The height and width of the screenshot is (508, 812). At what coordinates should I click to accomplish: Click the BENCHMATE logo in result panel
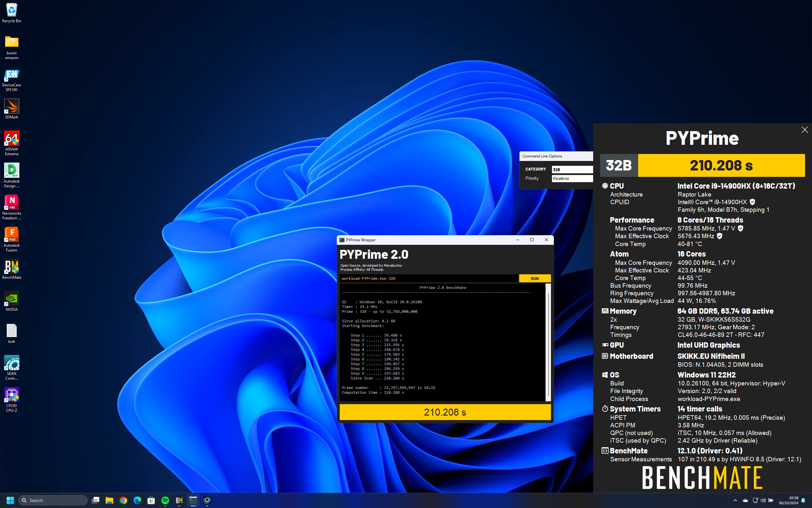point(702,478)
